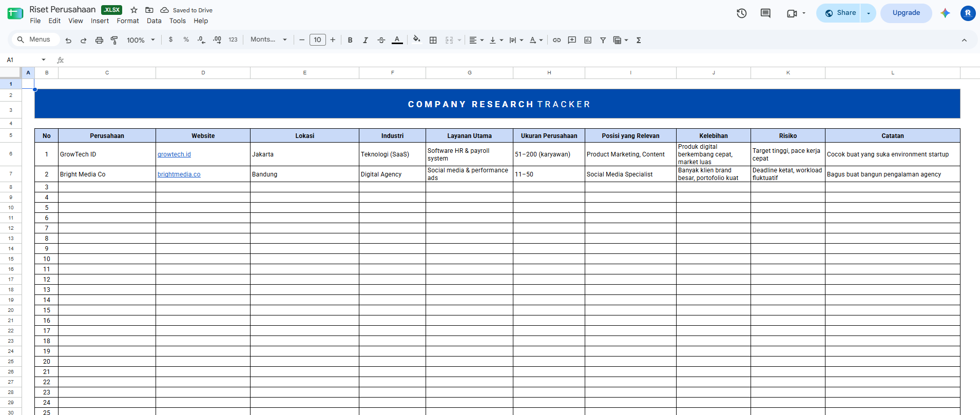Activate the Paint format tool
Image resolution: width=980 pixels, height=415 pixels.
click(114, 40)
